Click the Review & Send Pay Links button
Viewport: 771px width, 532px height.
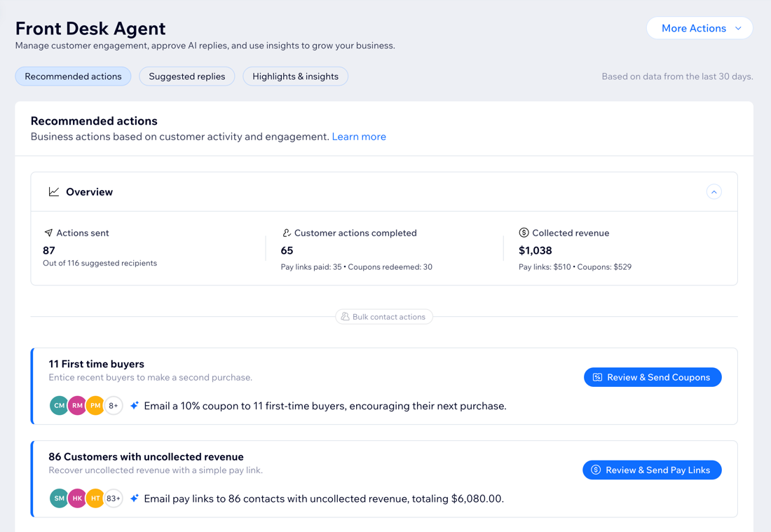click(651, 470)
